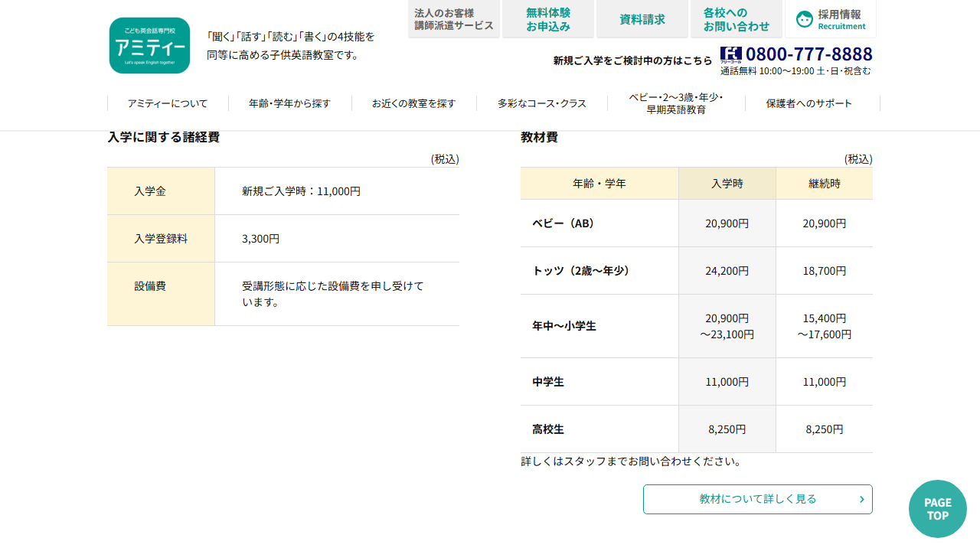Screen dimensions: 980x551
Task: Click the 入学に関する諸経費 heading
Action: (x=164, y=138)
